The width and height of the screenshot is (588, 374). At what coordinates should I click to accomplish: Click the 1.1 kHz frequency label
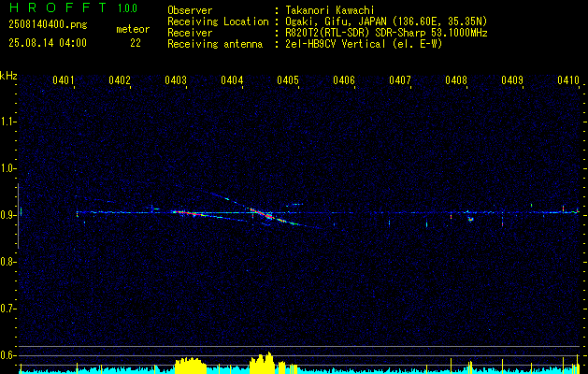8,122
